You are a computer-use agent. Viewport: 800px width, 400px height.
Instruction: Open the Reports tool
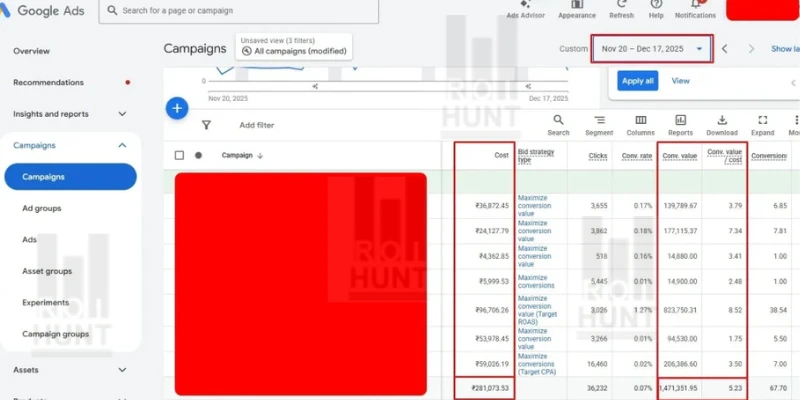(x=681, y=126)
